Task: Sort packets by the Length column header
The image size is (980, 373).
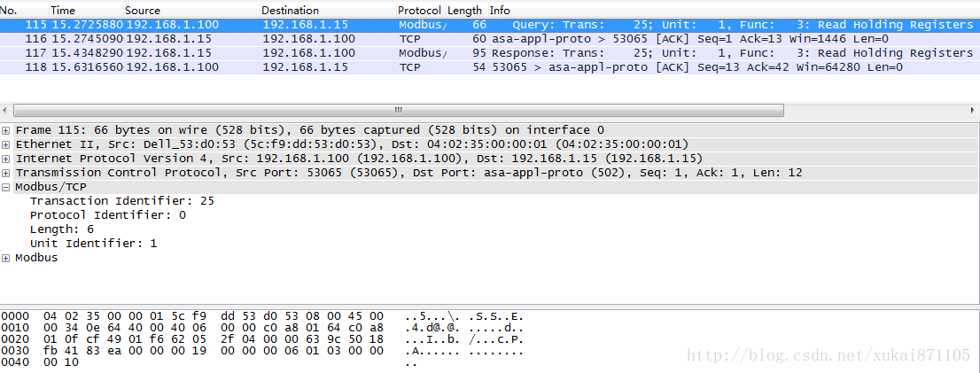Action: coord(466,10)
